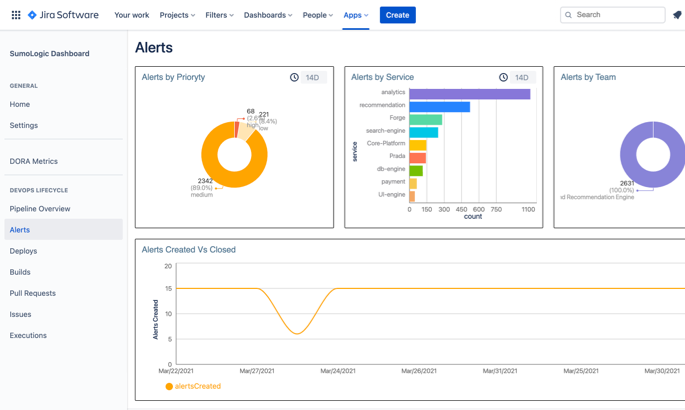Select DORA Metrics in the sidebar
The height and width of the screenshot is (410, 685).
tap(34, 161)
